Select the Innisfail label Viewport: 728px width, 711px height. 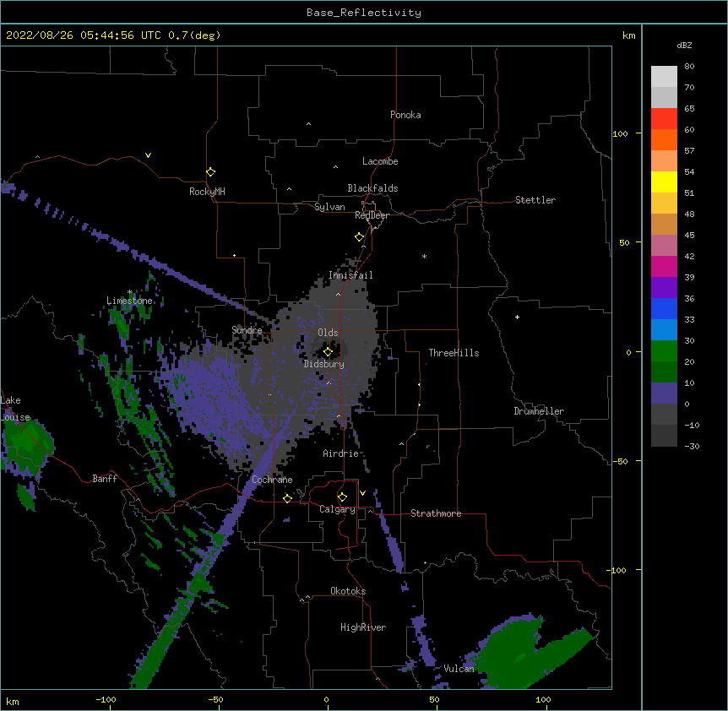(x=350, y=275)
